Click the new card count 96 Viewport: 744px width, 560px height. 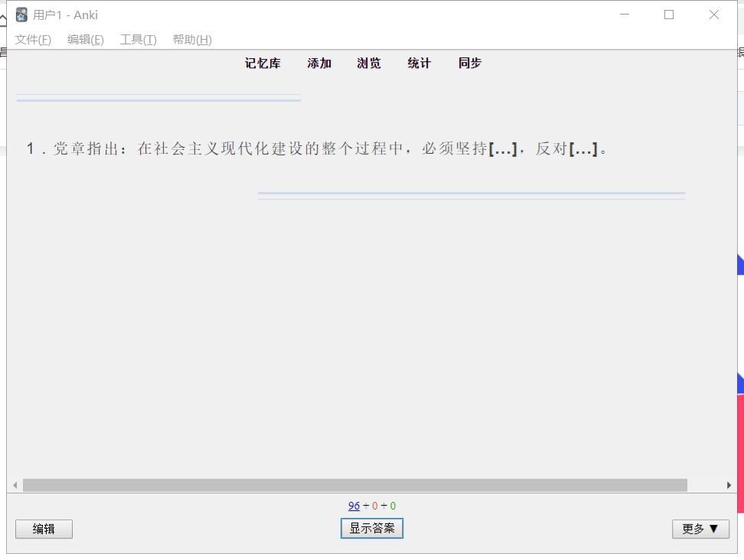(354, 506)
